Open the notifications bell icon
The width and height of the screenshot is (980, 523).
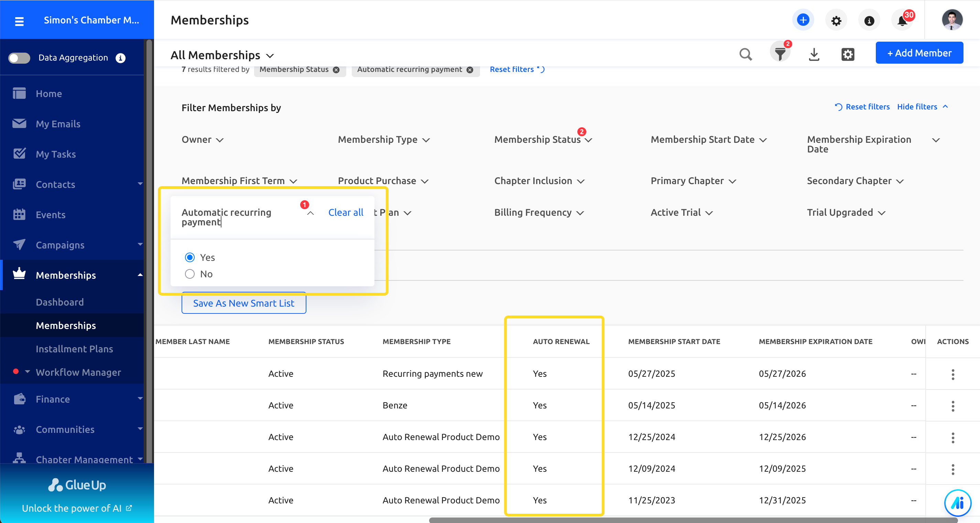coord(902,21)
